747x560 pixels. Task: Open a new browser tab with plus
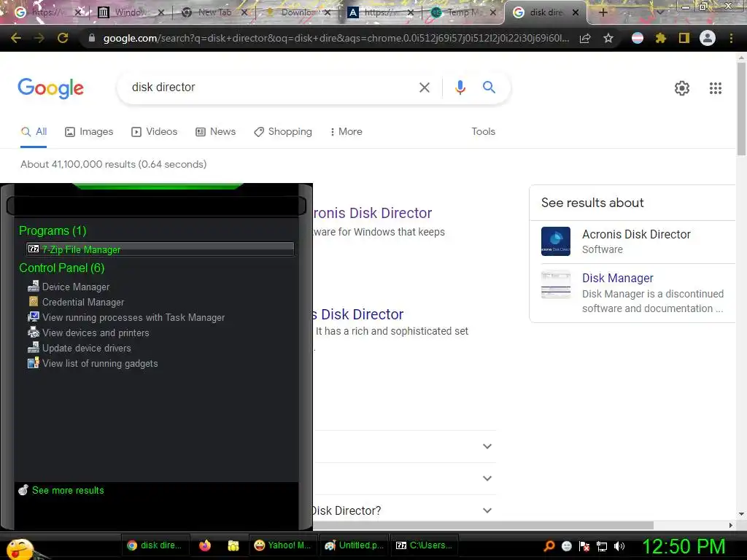[603, 13]
